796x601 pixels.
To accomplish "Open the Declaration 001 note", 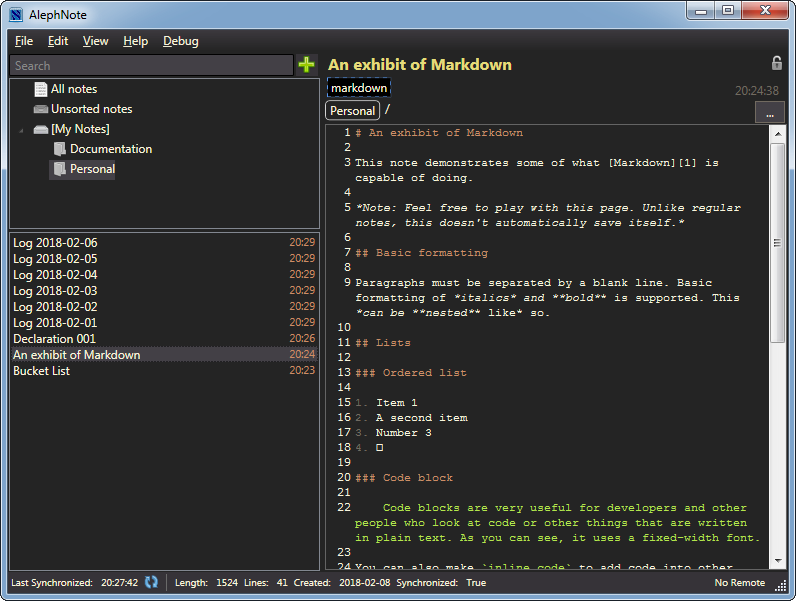I will point(55,339).
